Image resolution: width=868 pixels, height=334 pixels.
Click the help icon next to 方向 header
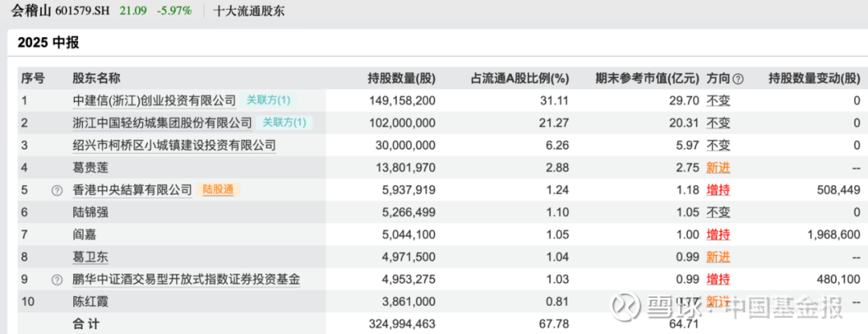[738, 79]
